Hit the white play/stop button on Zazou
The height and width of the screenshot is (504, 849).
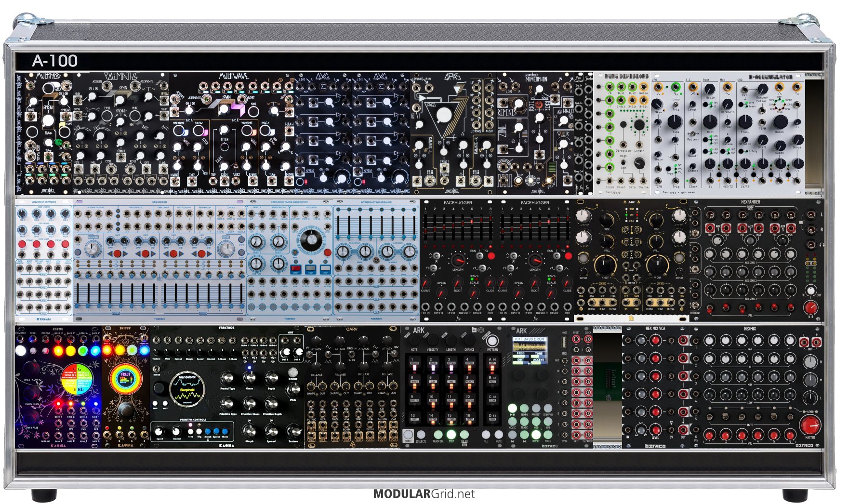(21, 350)
